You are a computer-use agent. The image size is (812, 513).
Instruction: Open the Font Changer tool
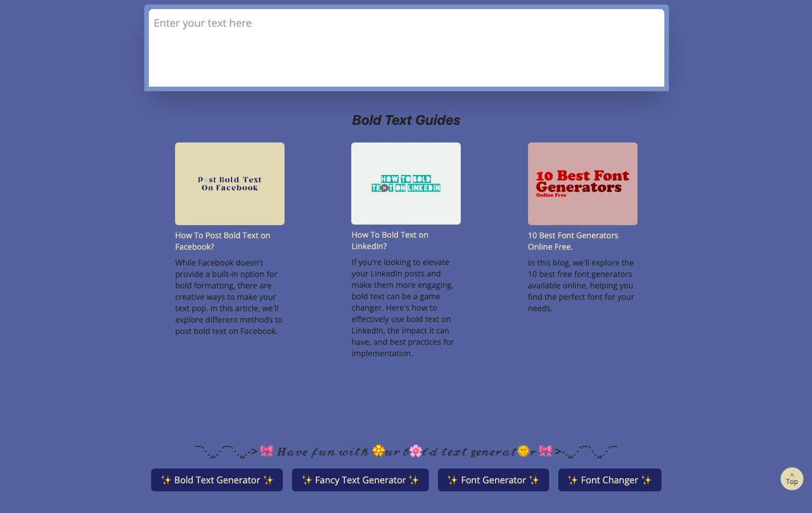pyautogui.click(x=610, y=480)
